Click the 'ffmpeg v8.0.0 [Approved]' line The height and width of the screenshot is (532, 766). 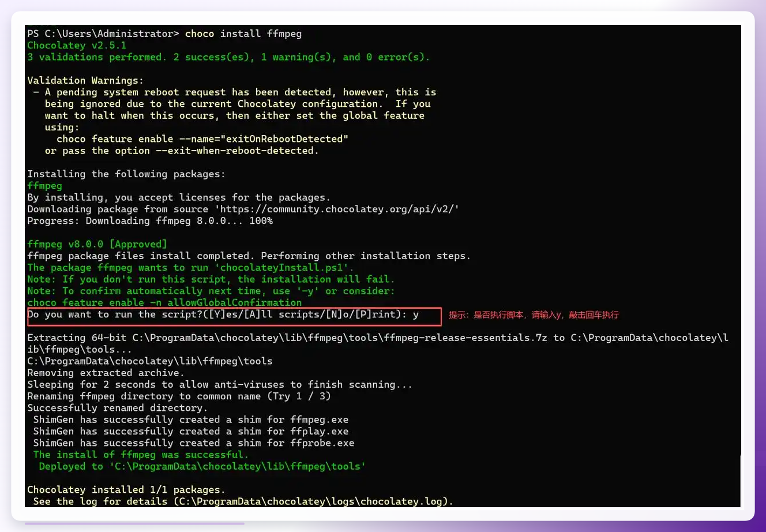pyautogui.click(x=97, y=244)
